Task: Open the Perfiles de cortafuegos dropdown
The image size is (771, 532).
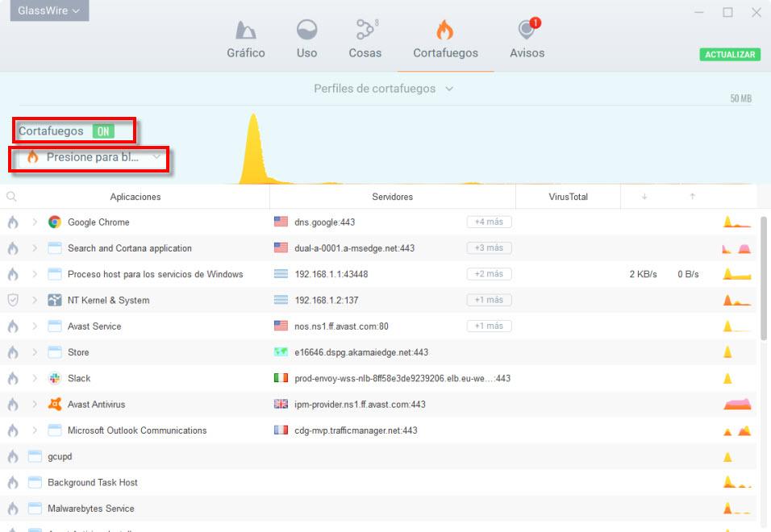Action: (384, 89)
